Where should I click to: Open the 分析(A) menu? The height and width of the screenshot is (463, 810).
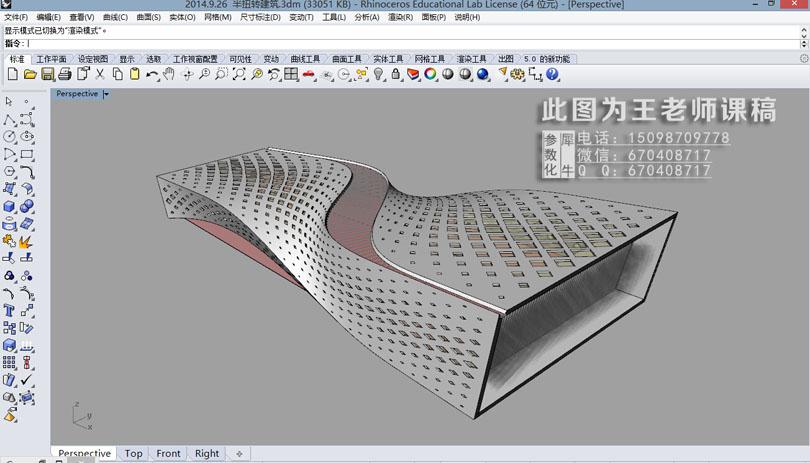[x=367, y=17]
